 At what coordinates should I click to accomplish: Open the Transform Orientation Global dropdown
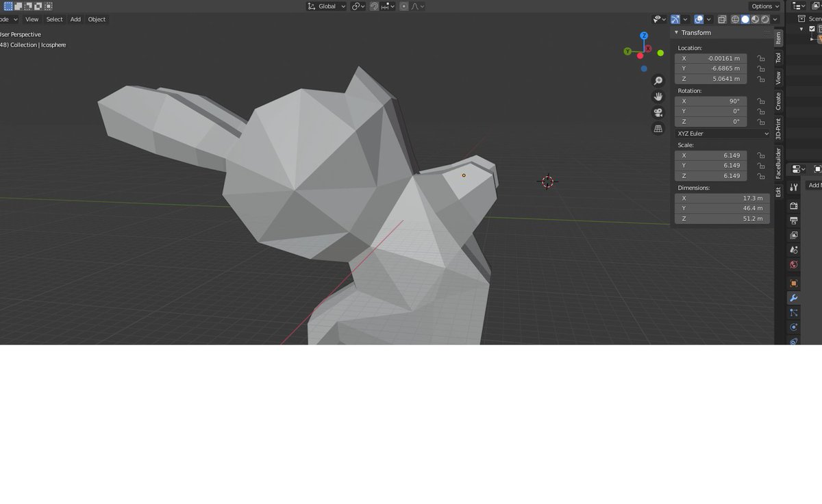coord(326,6)
